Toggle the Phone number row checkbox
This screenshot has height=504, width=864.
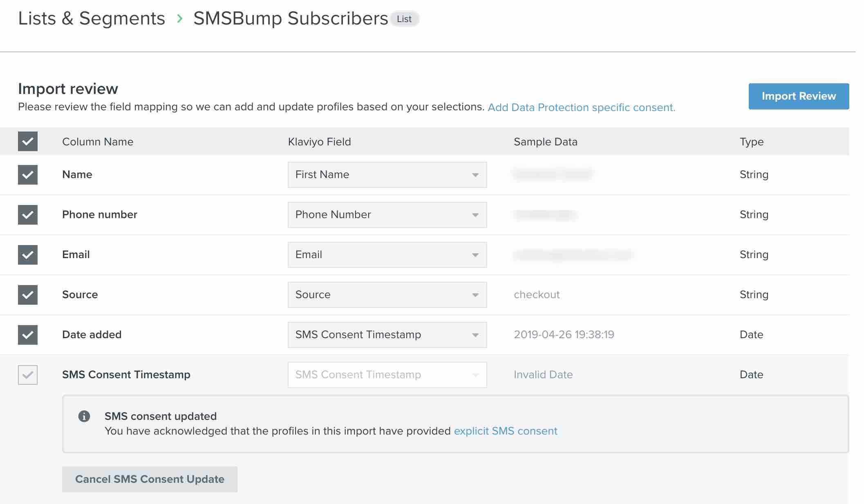pyautogui.click(x=28, y=215)
